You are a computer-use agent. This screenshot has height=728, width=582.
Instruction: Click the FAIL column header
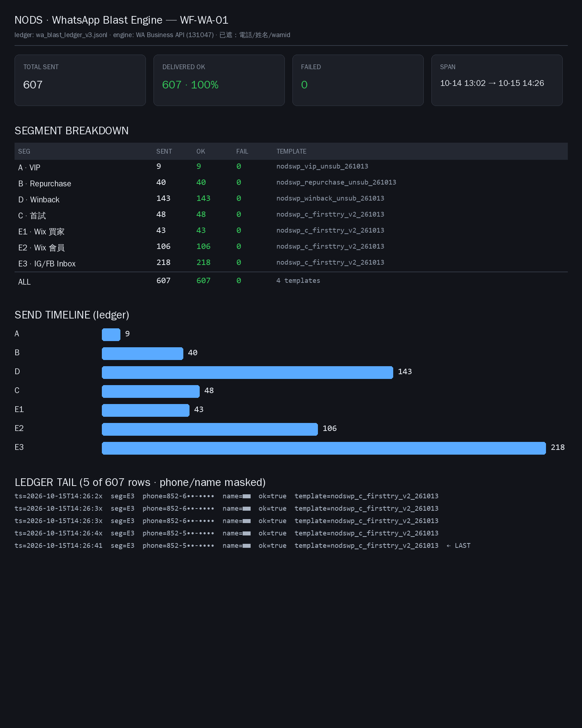(242, 151)
